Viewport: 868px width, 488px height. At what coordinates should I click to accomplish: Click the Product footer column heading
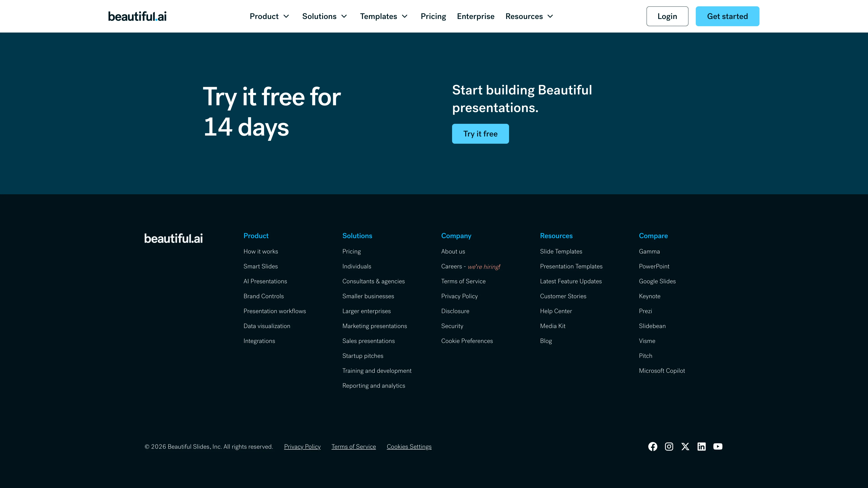click(x=256, y=236)
